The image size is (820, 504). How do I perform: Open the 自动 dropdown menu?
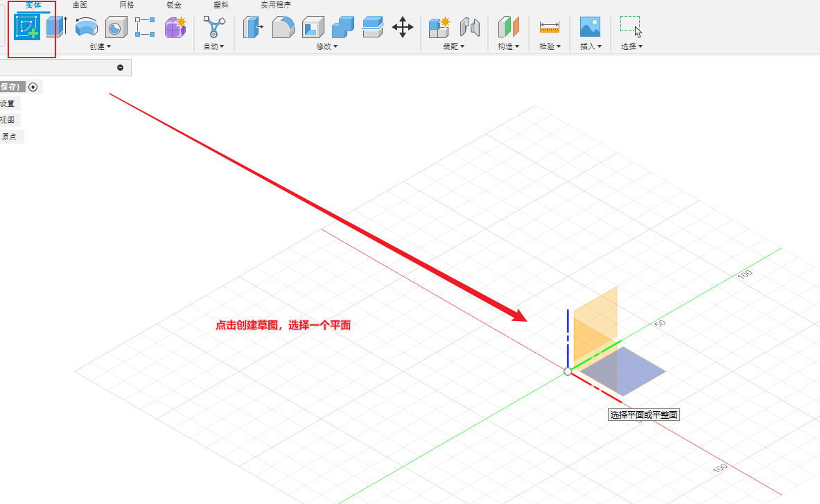214,46
